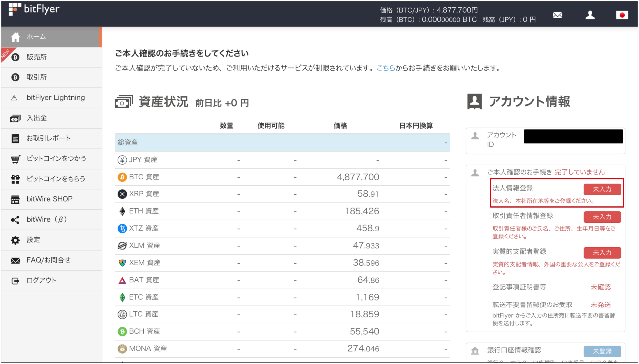This screenshot has width=639, height=364.
Task: Click the NEW badge on 販売所
Action: [6, 53]
